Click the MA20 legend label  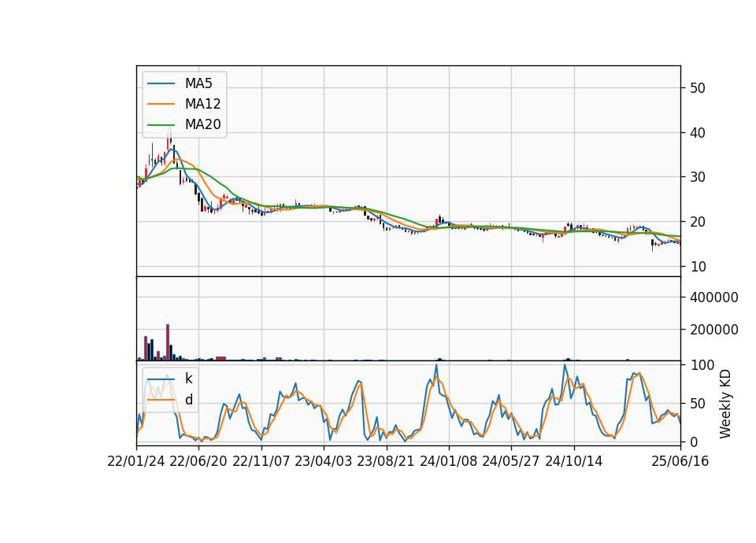coord(202,124)
